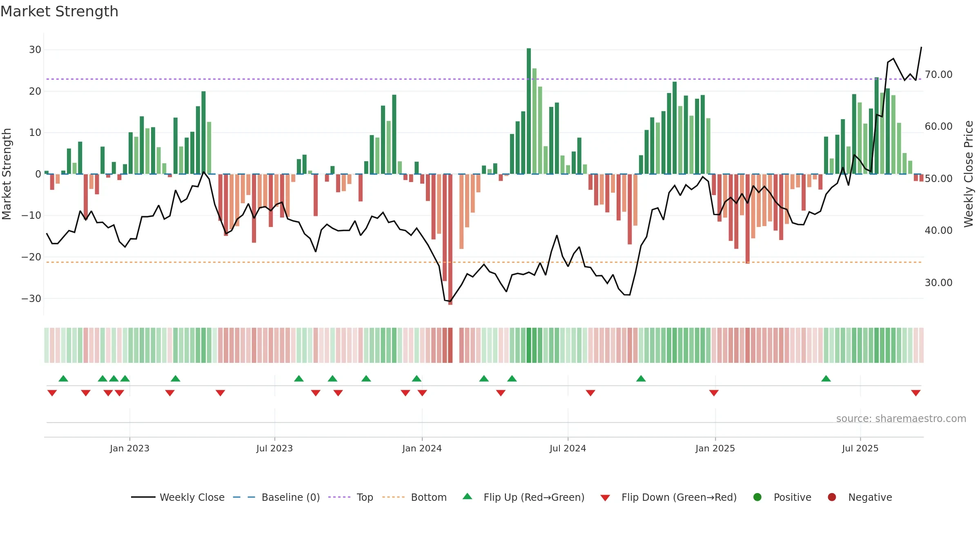Click the 40.00 price tick label
The height and width of the screenshot is (551, 980).
point(938,231)
